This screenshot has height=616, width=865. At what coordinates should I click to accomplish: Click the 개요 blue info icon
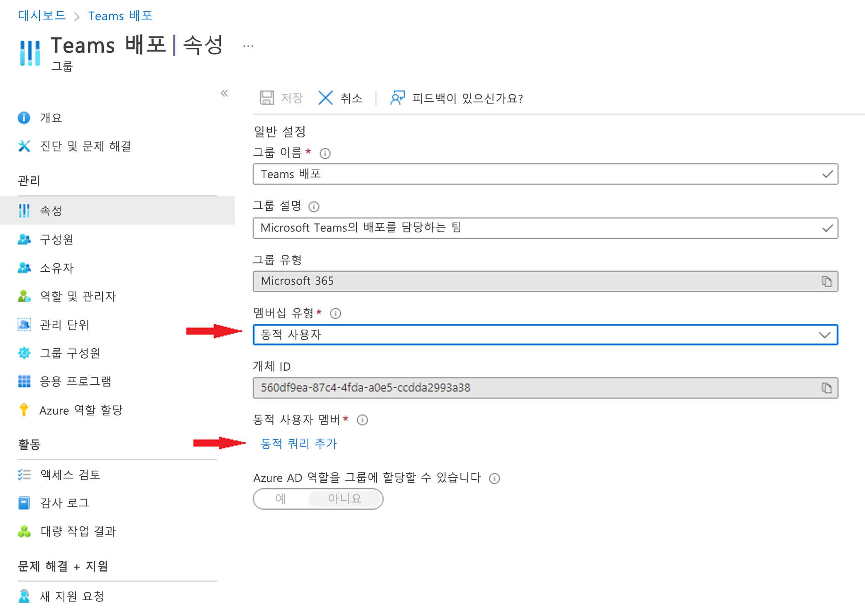pyautogui.click(x=24, y=118)
